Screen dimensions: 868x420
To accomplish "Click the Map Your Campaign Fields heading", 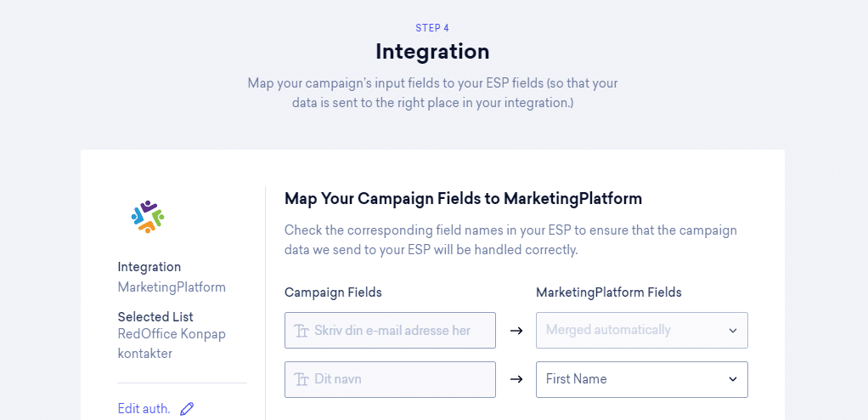I will [464, 198].
